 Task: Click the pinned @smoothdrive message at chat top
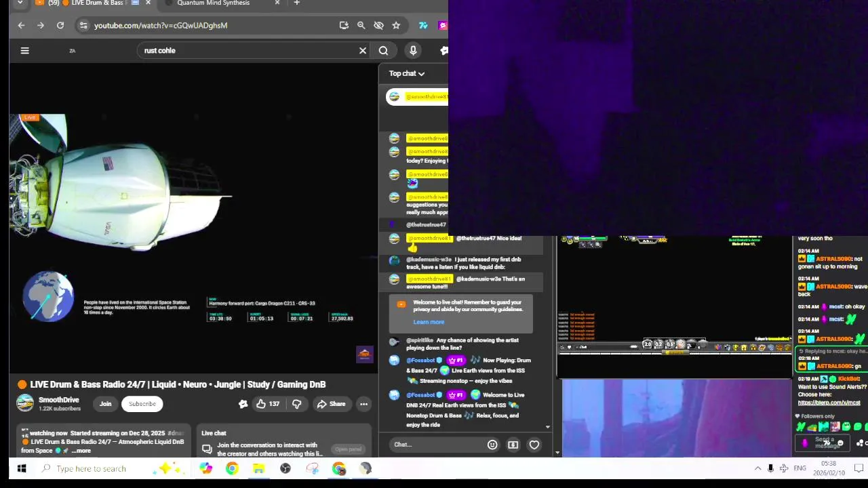[417, 97]
